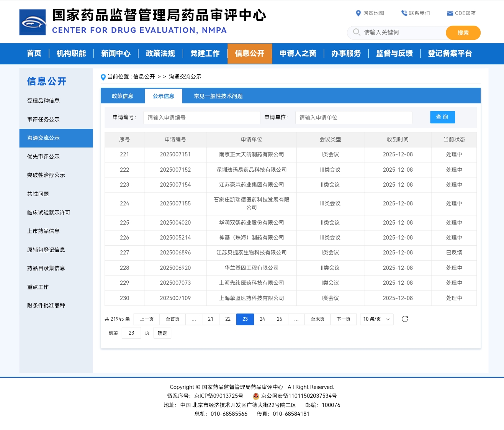Click the contact us phone icon
The width and height of the screenshot is (504, 430).
coord(404,13)
